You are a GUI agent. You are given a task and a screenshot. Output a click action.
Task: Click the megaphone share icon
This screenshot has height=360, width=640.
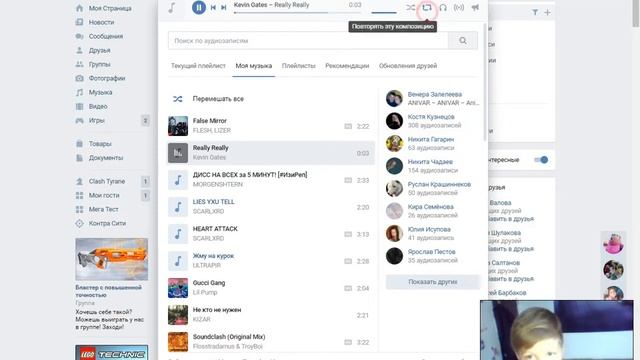[x=475, y=7]
